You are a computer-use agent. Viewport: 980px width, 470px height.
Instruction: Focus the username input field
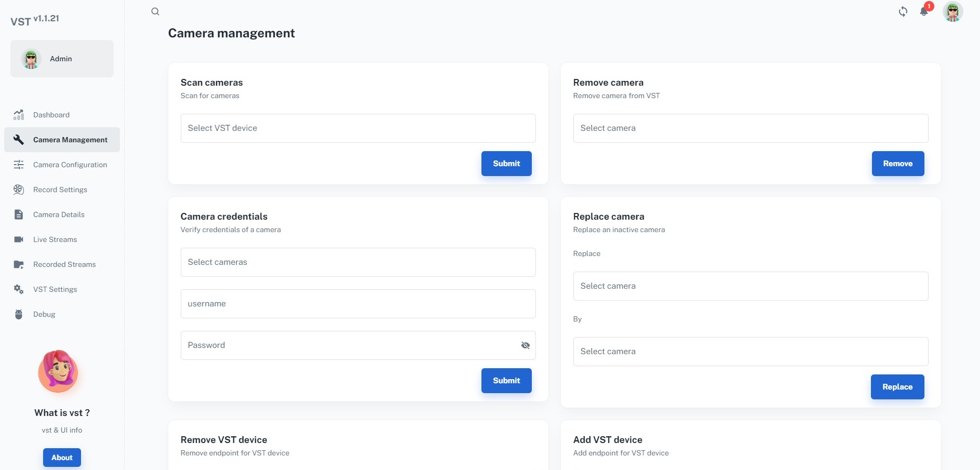[x=357, y=304]
